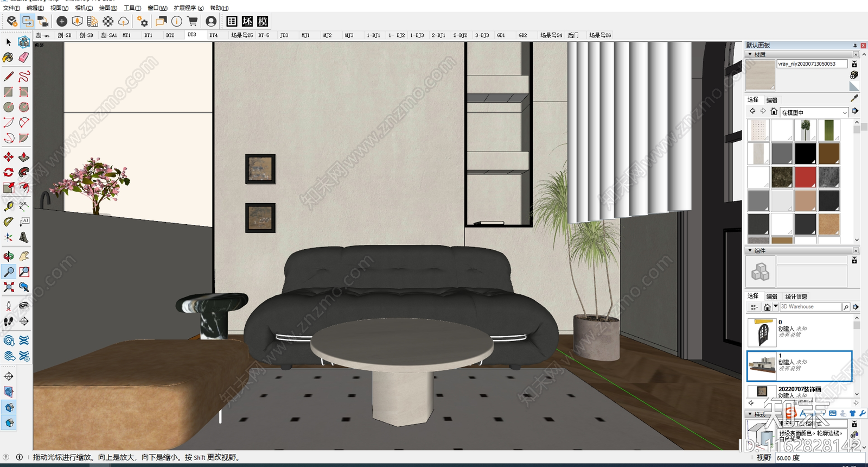Image resolution: width=868 pixels, height=467 pixels.
Task: Click the create material icon
Action: [x=854, y=75]
